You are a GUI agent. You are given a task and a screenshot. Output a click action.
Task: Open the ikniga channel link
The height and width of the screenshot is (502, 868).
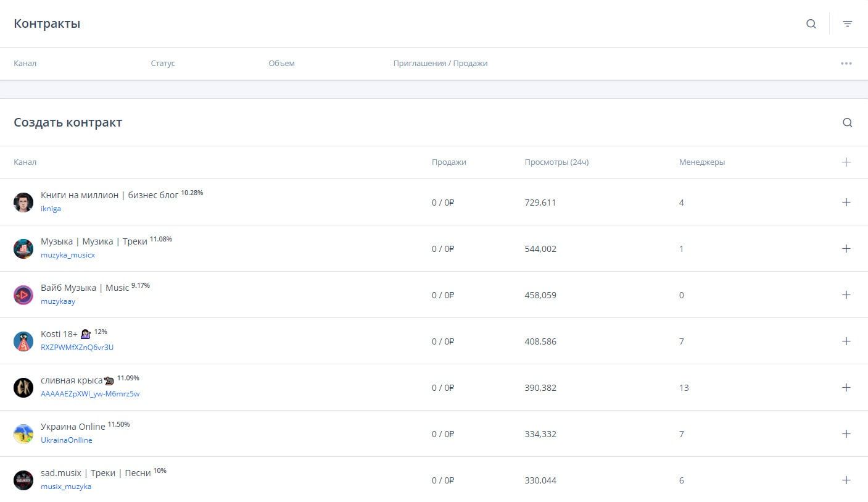coord(51,209)
